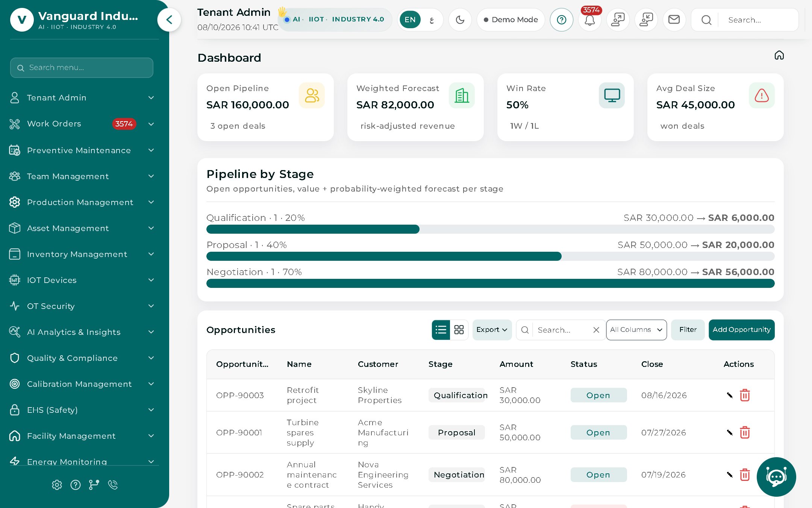812x508 pixels.
Task: Switch language to EN
Action: point(410,20)
